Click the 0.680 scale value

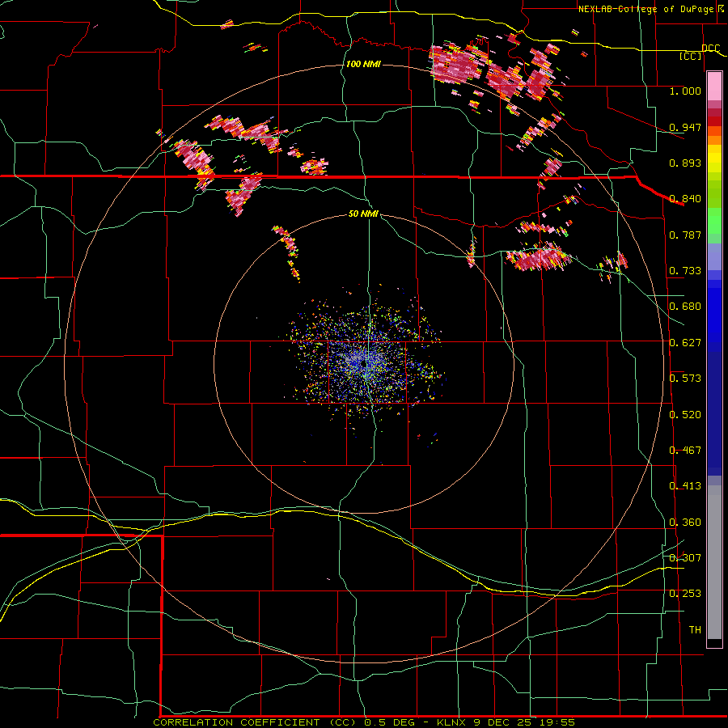685,307
